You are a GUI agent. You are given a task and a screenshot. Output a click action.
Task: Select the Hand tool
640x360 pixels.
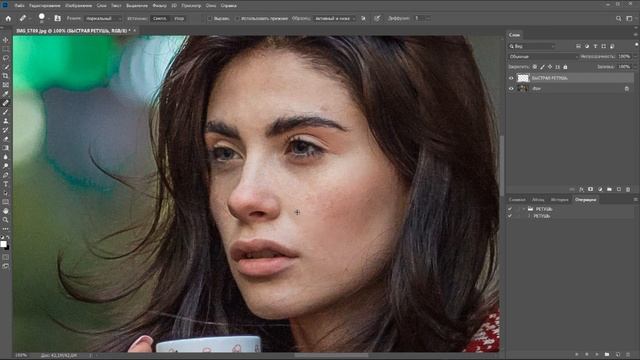(x=5, y=211)
